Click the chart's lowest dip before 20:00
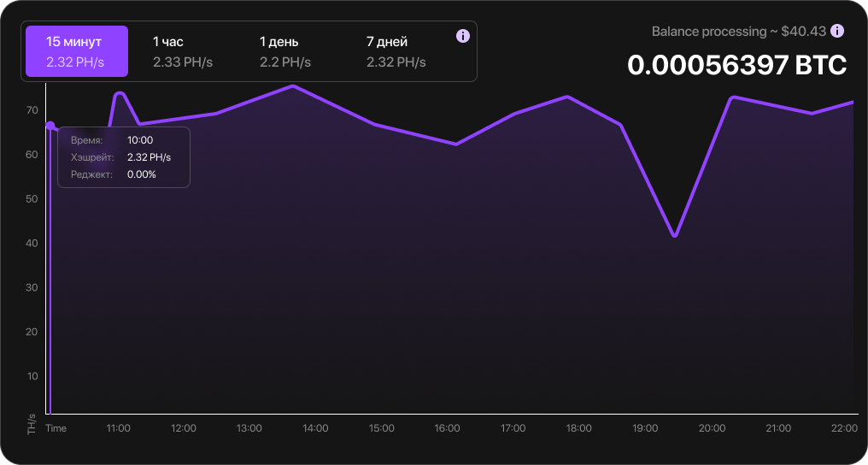This screenshot has width=868, height=465. [675, 235]
